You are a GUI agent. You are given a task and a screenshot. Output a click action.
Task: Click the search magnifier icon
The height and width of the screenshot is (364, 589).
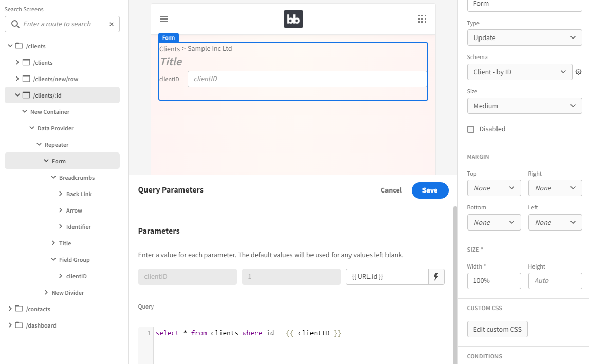coord(15,24)
